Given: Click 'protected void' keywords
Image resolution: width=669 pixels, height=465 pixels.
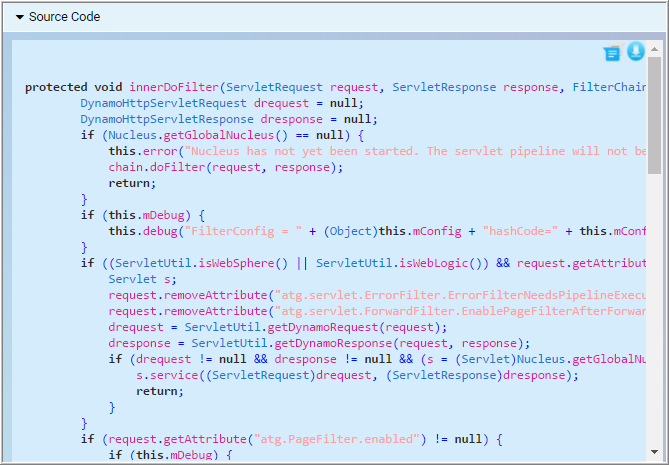Looking at the screenshot, I should pyautogui.click(x=73, y=87).
